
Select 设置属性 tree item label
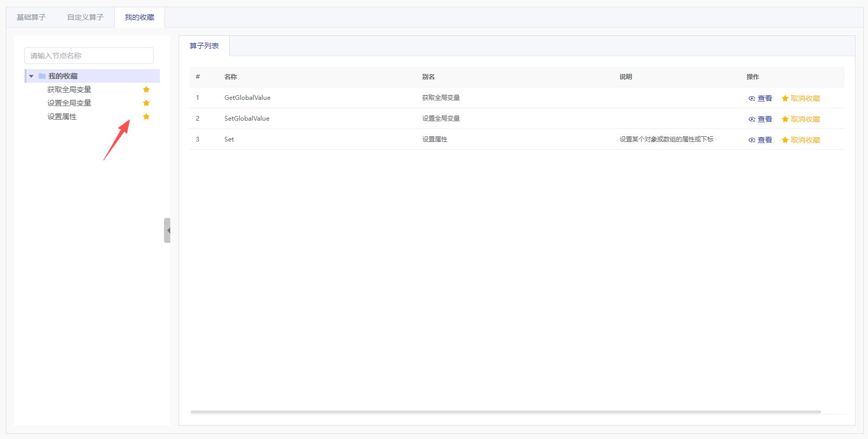(x=62, y=117)
